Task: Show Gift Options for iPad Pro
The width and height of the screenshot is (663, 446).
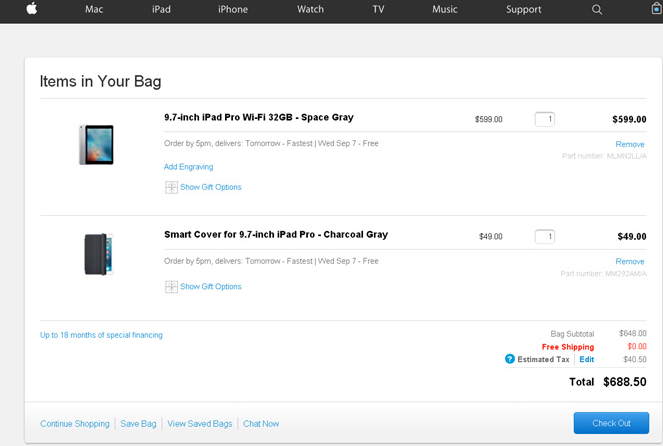Action: pos(211,187)
